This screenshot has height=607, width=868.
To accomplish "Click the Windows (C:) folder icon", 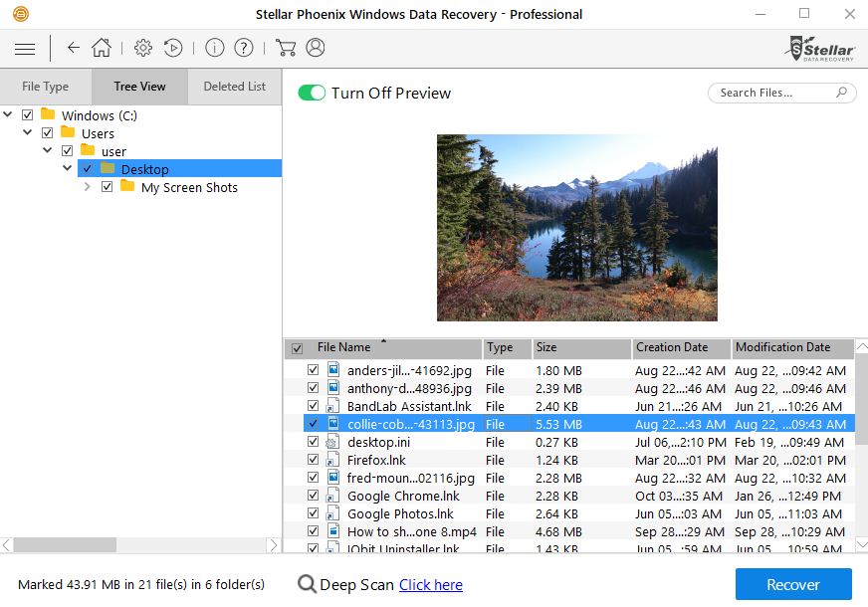I will [48, 114].
